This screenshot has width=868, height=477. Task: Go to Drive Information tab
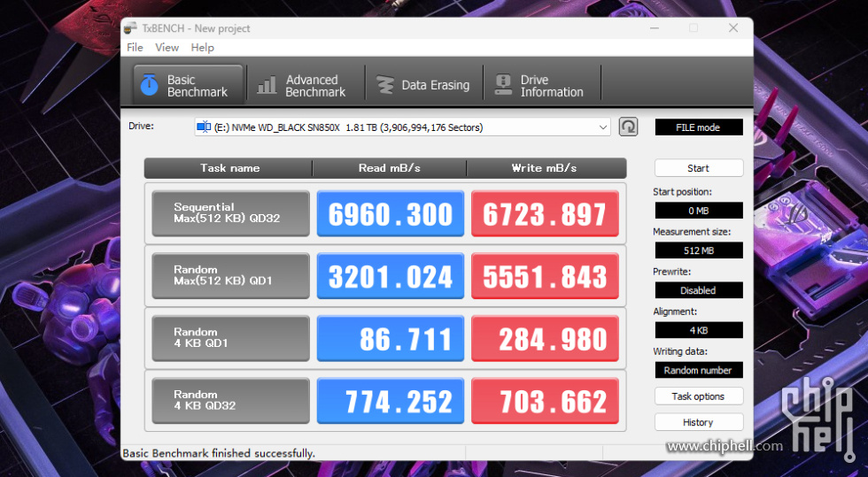(x=541, y=85)
